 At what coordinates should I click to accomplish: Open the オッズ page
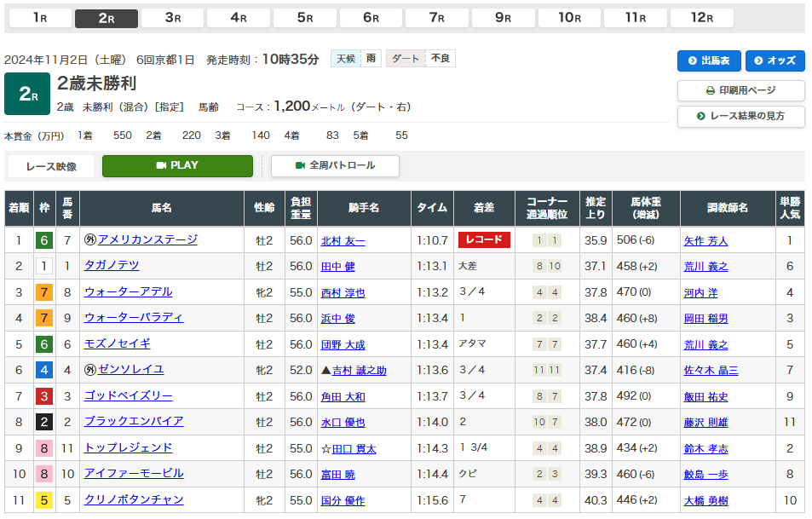775,61
